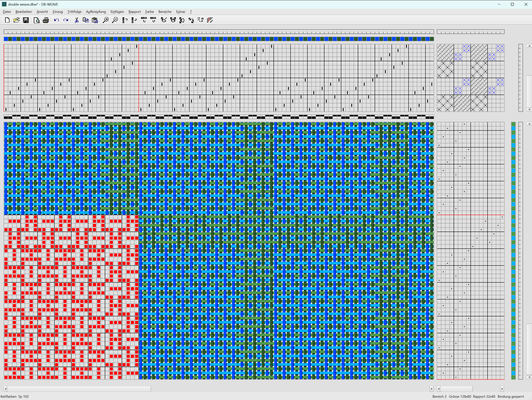
Task: Click the treadling horizontal scrollbar thumb
Action: [x=456, y=389]
